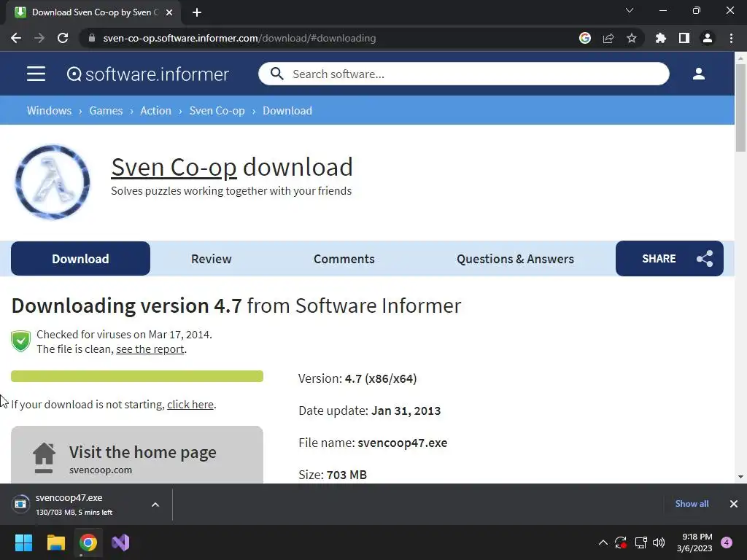Click the Version 4.7 (x86/x64) text
Viewport: 747px width, 560px height.
(357, 378)
